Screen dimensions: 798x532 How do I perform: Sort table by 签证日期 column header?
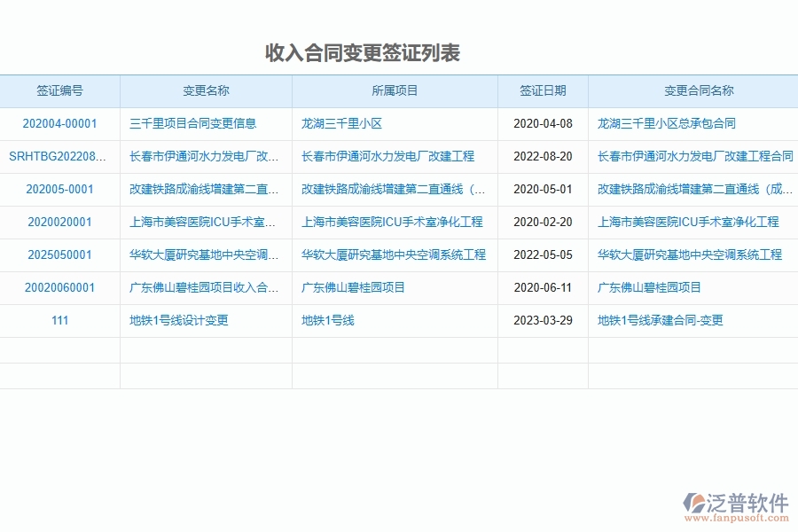point(542,91)
